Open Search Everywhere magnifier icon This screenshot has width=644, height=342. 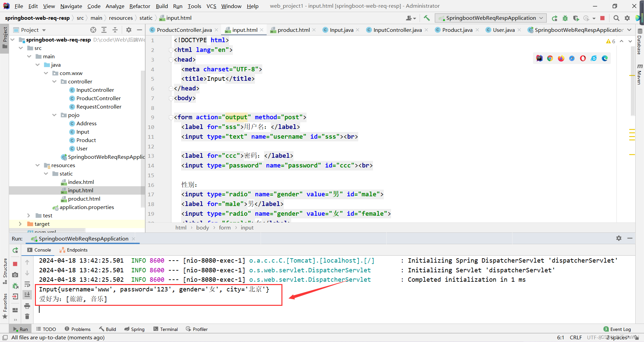[616, 18]
